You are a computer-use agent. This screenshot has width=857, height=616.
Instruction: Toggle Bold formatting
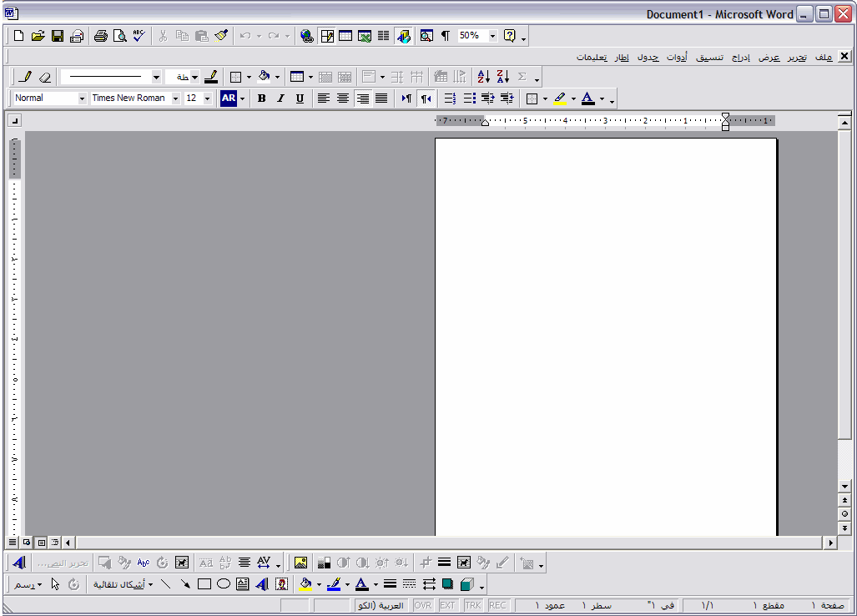point(262,98)
